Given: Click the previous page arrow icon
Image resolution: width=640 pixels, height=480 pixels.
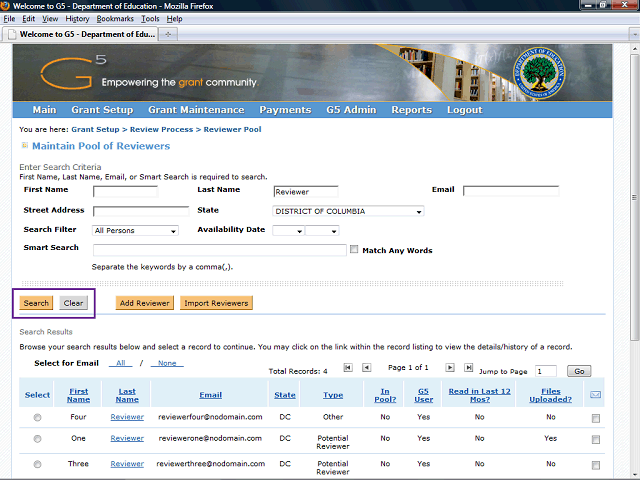Looking at the screenshot, I should (x=366, y=368).
